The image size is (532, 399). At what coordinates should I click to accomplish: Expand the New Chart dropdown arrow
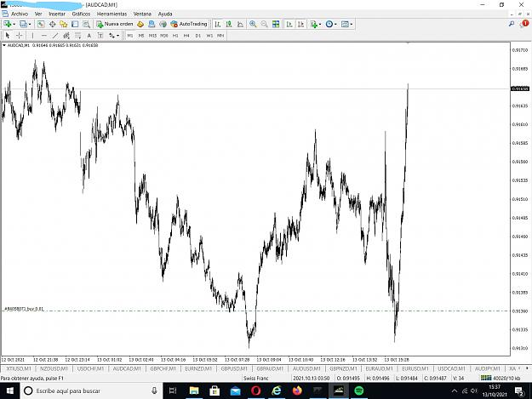click(x=14, y=24)
